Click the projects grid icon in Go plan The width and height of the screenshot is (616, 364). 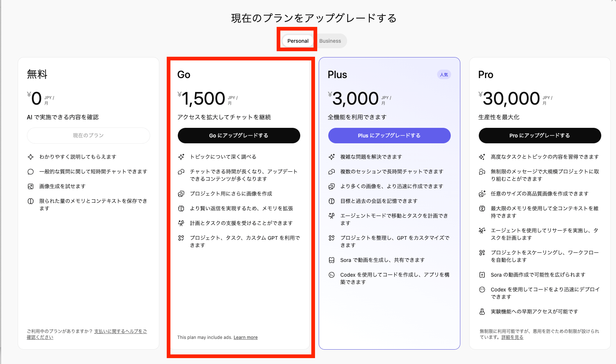point(181,238)
